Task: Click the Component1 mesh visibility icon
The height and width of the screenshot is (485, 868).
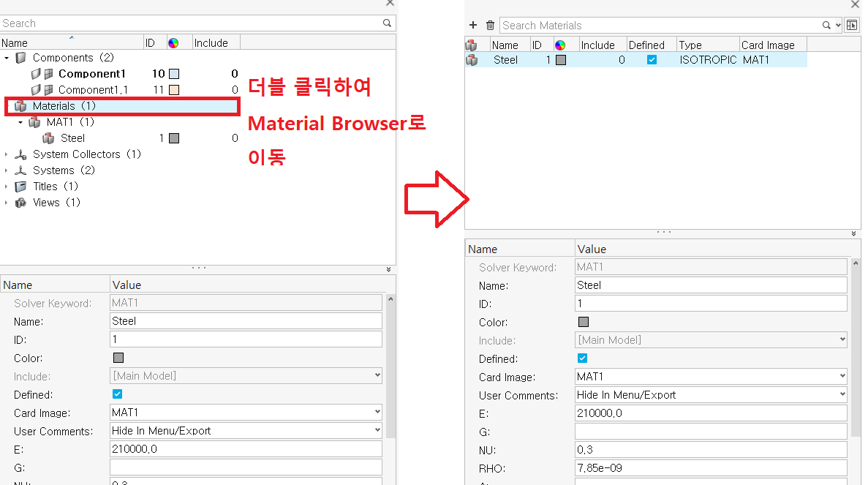Action: [49, 74]
